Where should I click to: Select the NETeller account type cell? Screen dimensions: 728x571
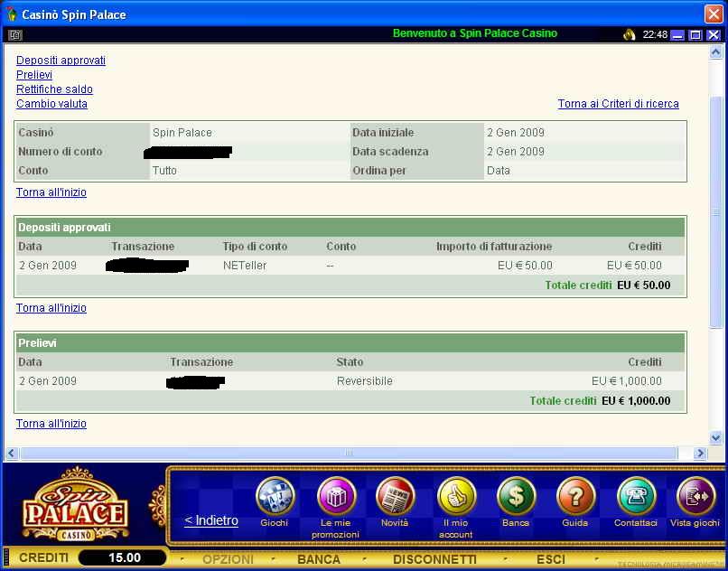tap(245, 266)
